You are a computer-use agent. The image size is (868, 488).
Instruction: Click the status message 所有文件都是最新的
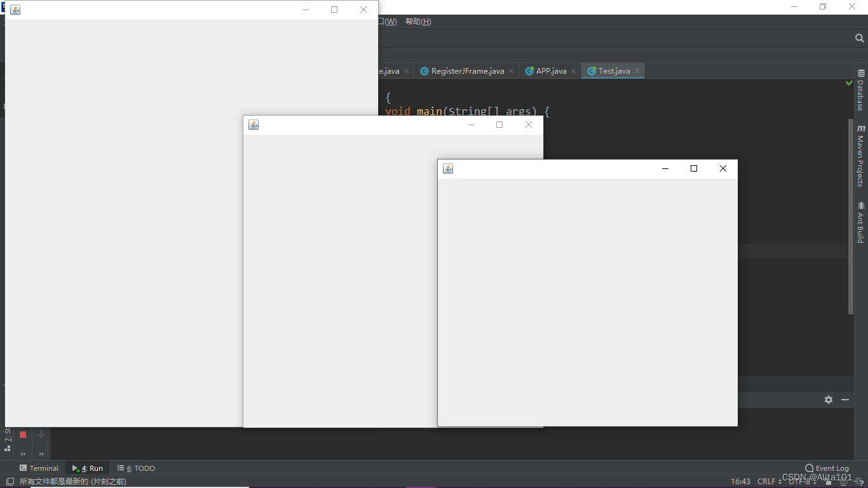pos(73,482)
